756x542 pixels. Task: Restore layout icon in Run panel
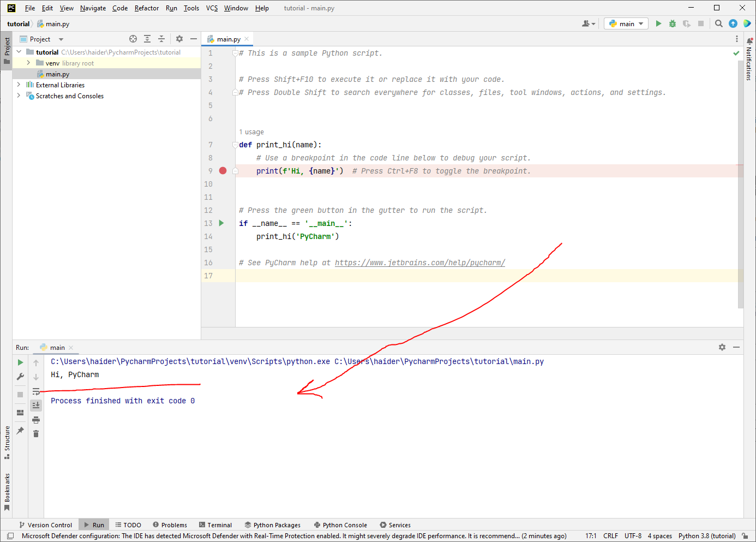[20, 413]
